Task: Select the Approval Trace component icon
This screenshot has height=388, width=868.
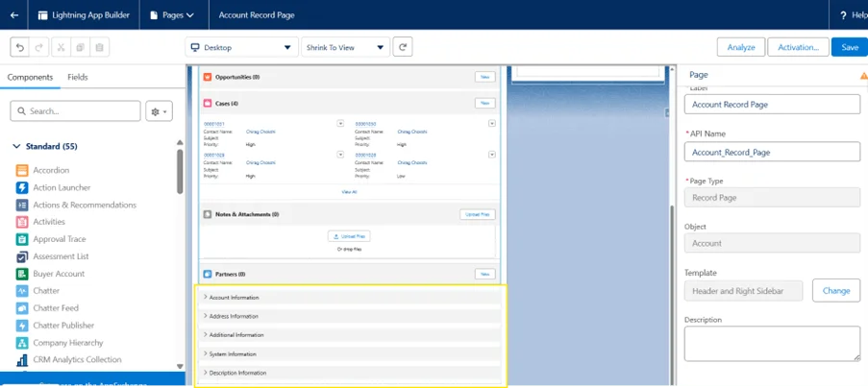Action: [22, 239]
